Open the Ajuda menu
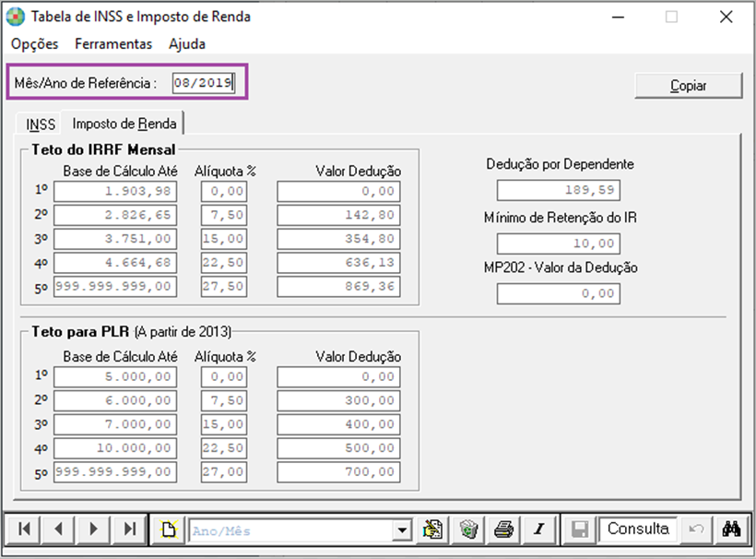 click(187, 44)
